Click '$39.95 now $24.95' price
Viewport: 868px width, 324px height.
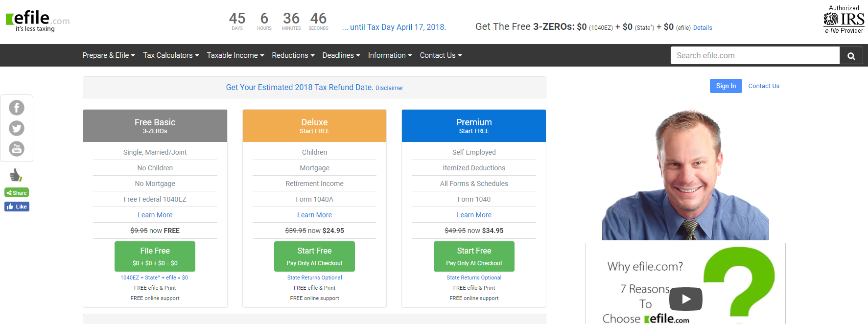click(x=314, y=231)
